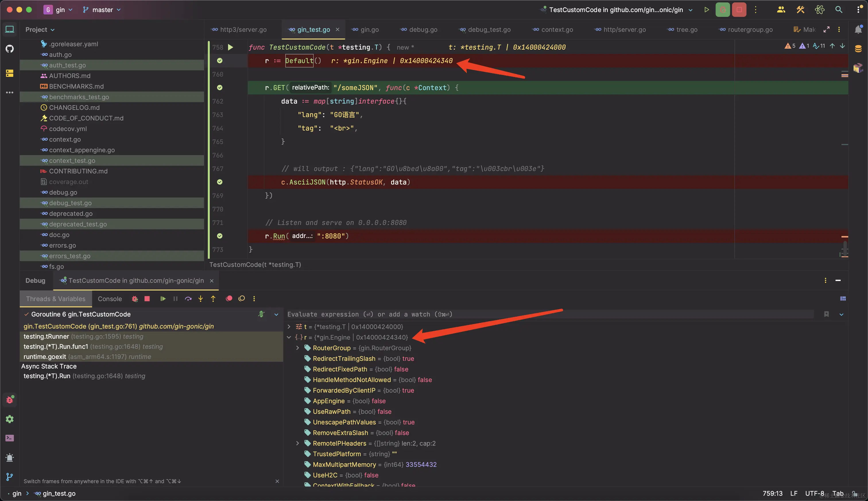Click UTF-8 encoding in status bar

815,494
